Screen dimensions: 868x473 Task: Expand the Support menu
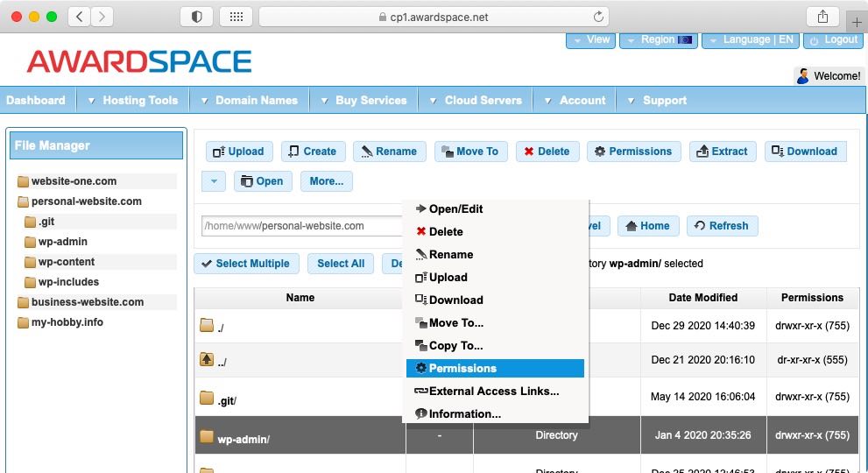point(658,100)
